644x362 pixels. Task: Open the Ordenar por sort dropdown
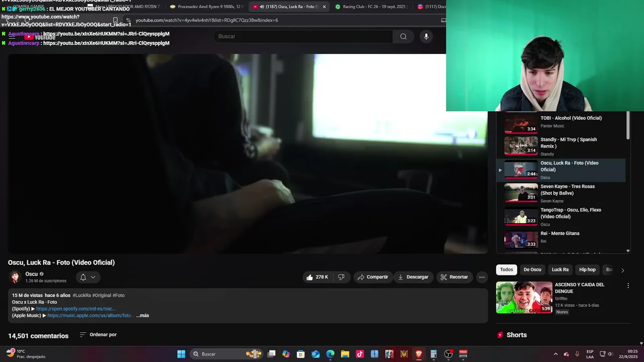98,335
